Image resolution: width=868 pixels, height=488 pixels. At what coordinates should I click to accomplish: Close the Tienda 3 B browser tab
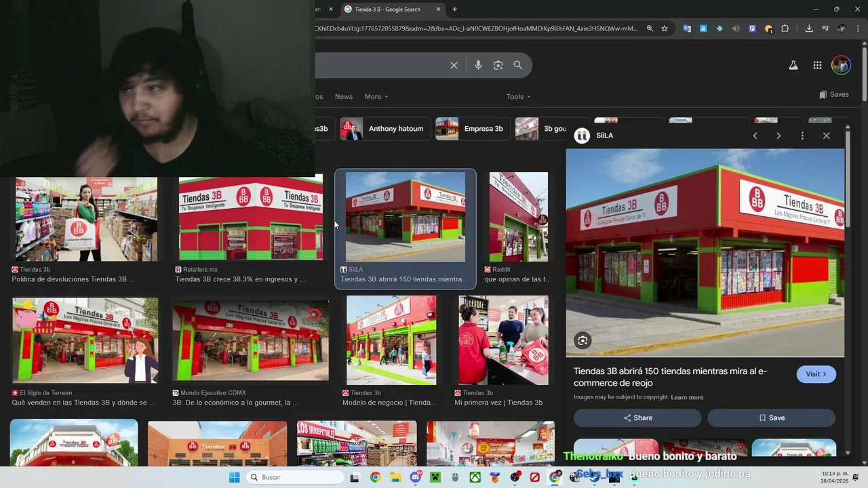coord(438,9)
